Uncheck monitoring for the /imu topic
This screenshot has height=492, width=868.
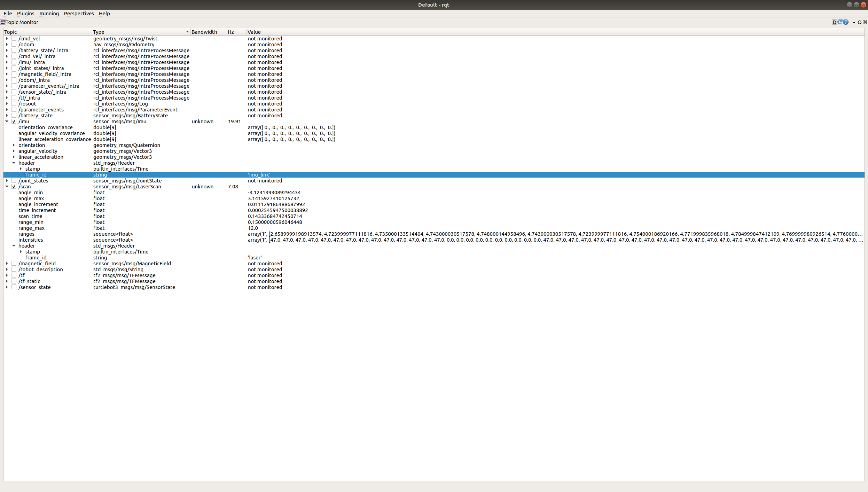point(14,121)
